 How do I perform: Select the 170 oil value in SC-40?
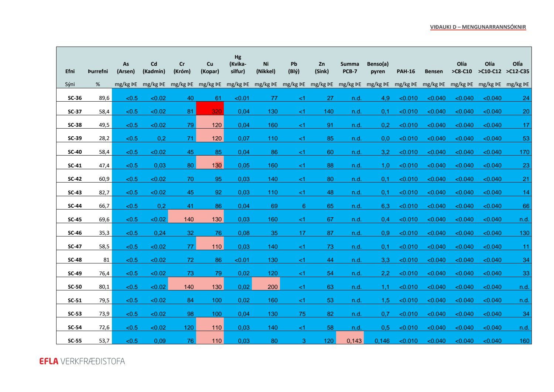point(524,152)
